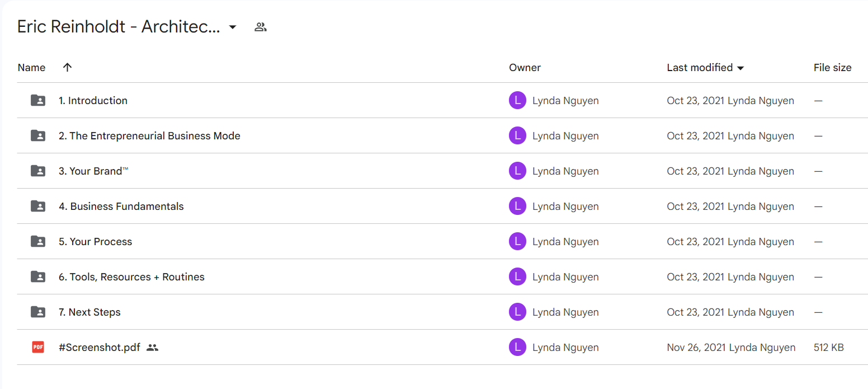
Task: Reverse sort direction with the up arrow
Action: point(68,68)
